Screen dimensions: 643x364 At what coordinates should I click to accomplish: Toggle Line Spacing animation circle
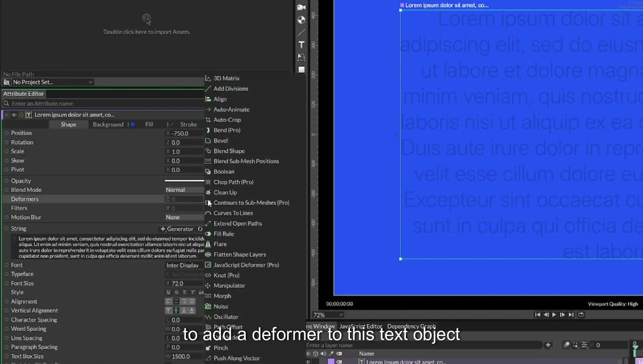click(6, 338)
